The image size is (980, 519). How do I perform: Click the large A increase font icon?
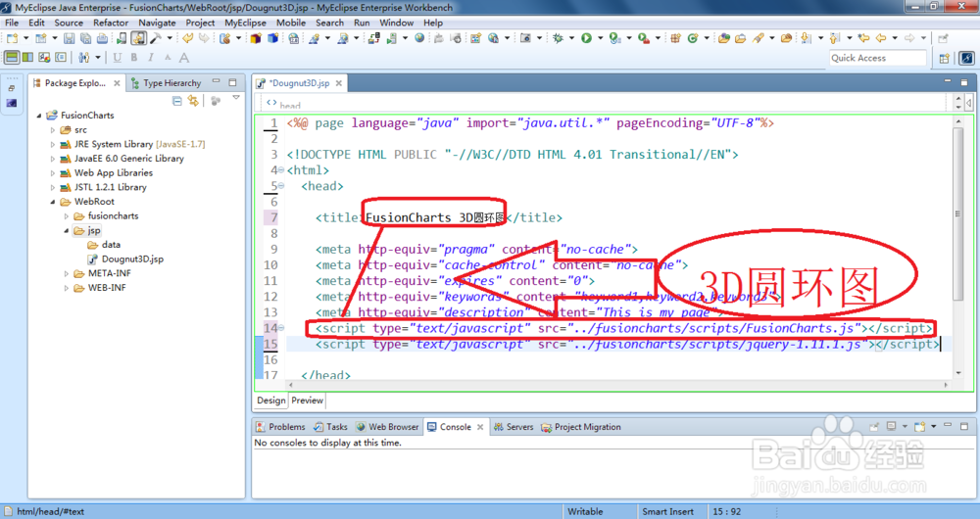184,58
